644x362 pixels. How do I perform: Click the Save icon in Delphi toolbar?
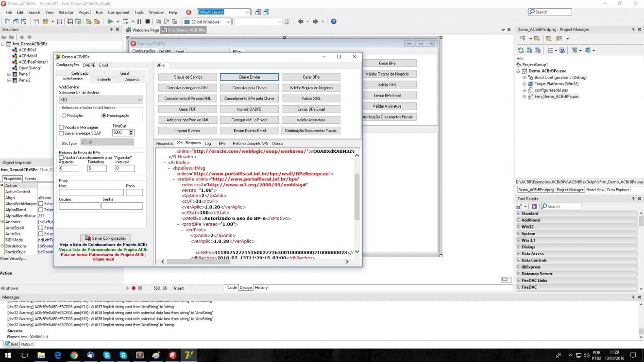[59, 22]
